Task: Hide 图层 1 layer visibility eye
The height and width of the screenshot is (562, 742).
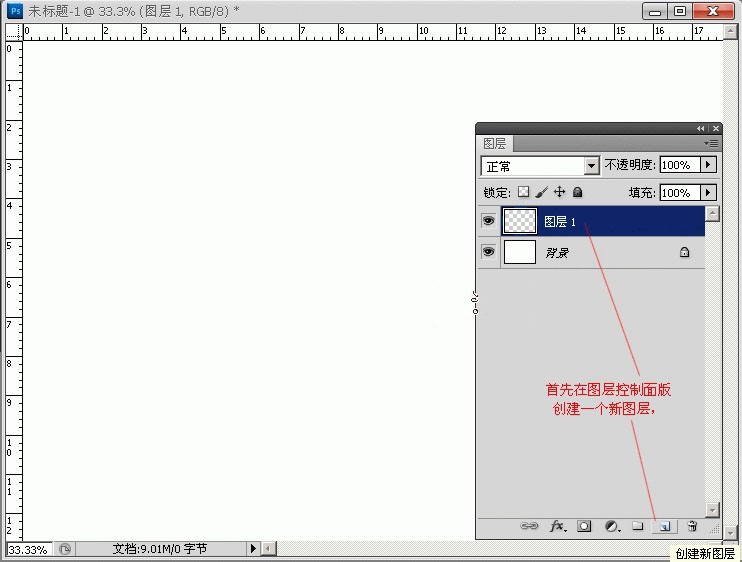Action: tap(488, 220)
